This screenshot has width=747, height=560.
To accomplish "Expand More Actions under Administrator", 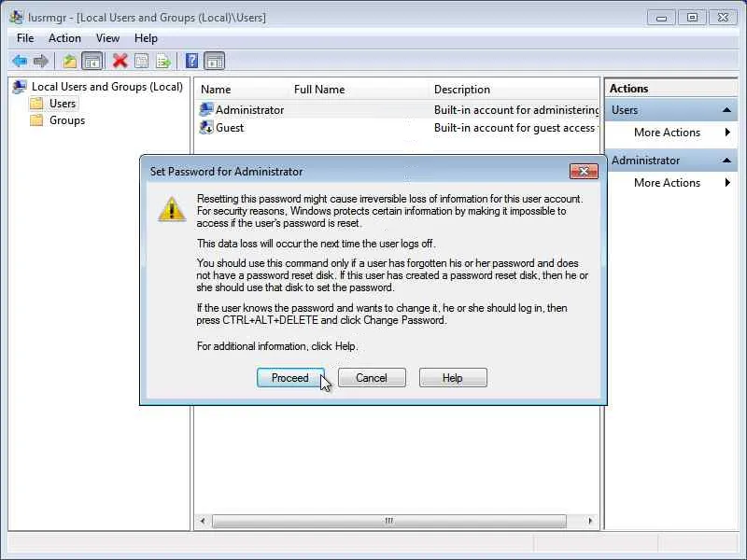I will pos(671,183).
